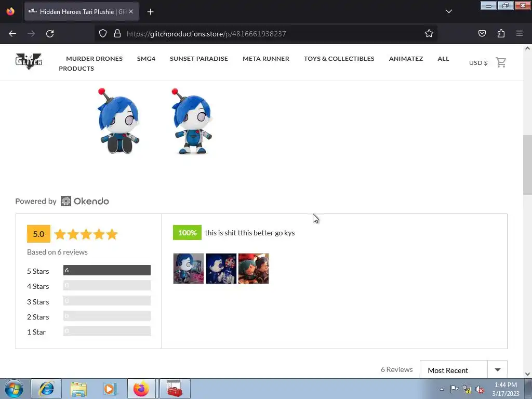This screenshot has height=399, width=532.
Task: Reload the current page
Action: click(50, 34)
